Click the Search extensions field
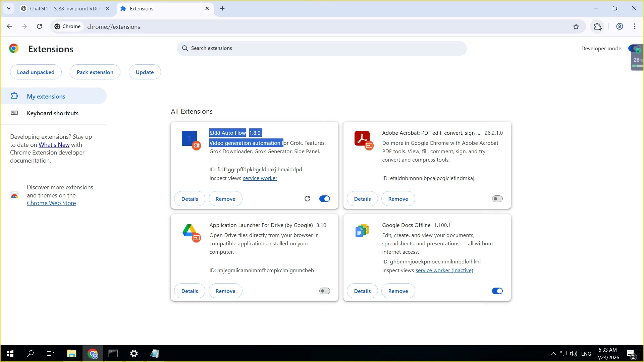 321,48
